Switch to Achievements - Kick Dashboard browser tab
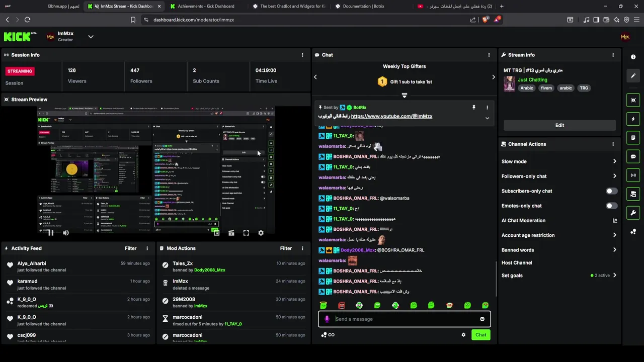644x362 pixels. (206, 6)
